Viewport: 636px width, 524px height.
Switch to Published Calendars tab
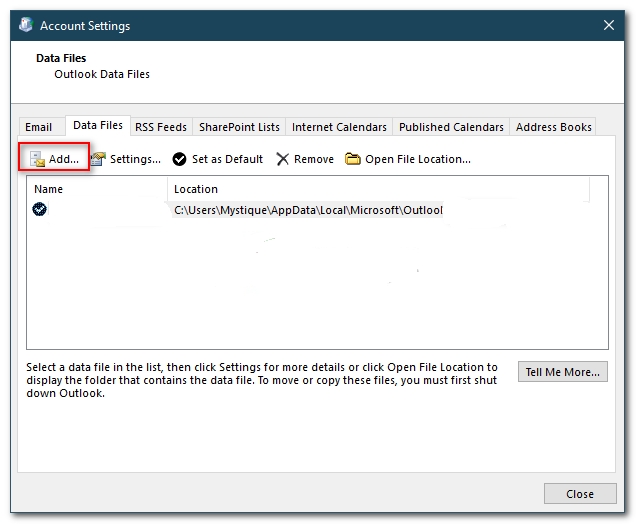pyautogui.click(x=451, y=127)
